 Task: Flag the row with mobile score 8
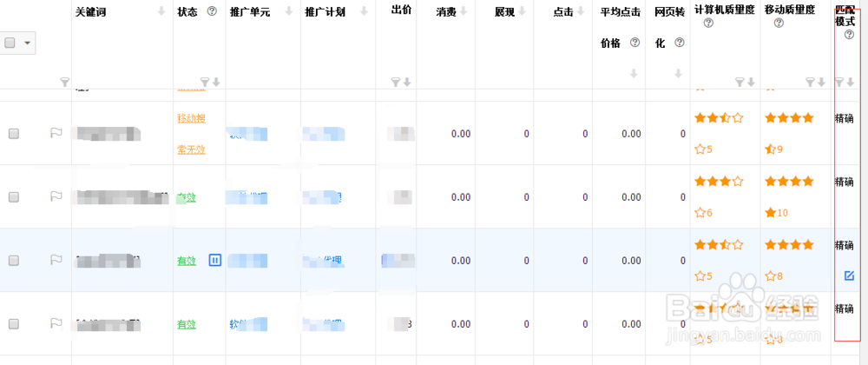56,259
